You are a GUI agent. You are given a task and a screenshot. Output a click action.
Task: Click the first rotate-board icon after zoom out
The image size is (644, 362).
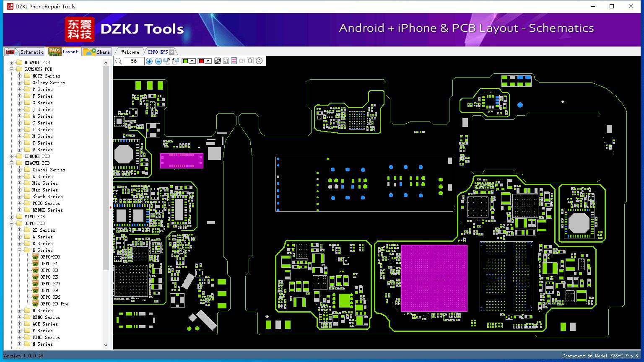click(x=167, y=61)
